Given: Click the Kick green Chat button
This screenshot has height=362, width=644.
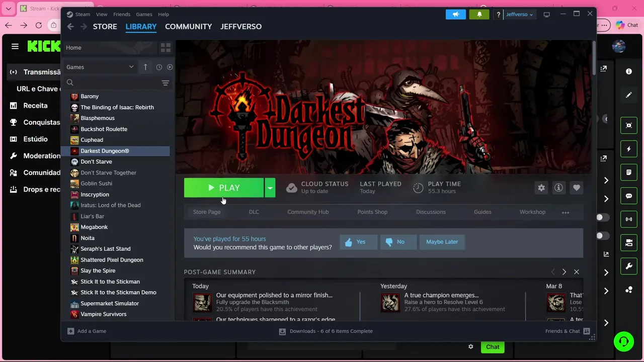Looking at the screenshot, I should (x=493, y=347).
